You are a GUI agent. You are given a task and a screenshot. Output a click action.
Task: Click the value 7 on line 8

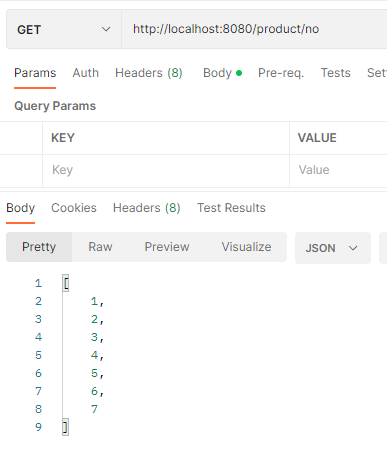[x=95, y=409]
